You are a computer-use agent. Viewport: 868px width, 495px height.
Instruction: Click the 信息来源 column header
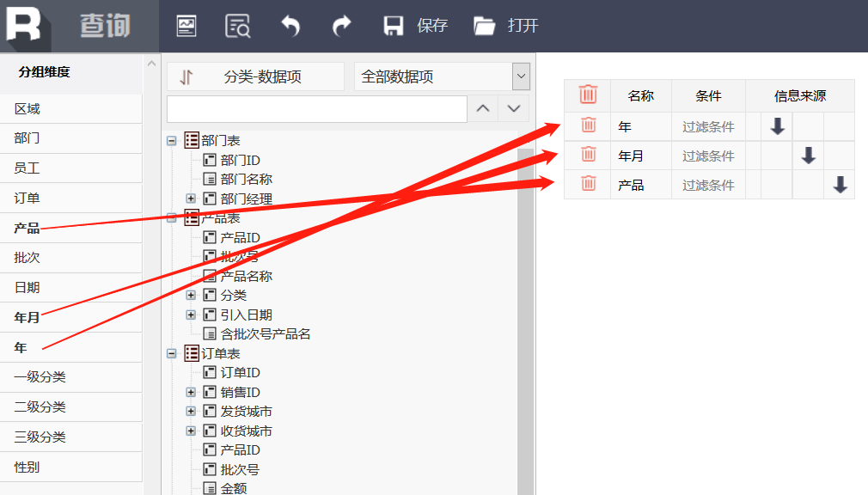pos(800,95)
